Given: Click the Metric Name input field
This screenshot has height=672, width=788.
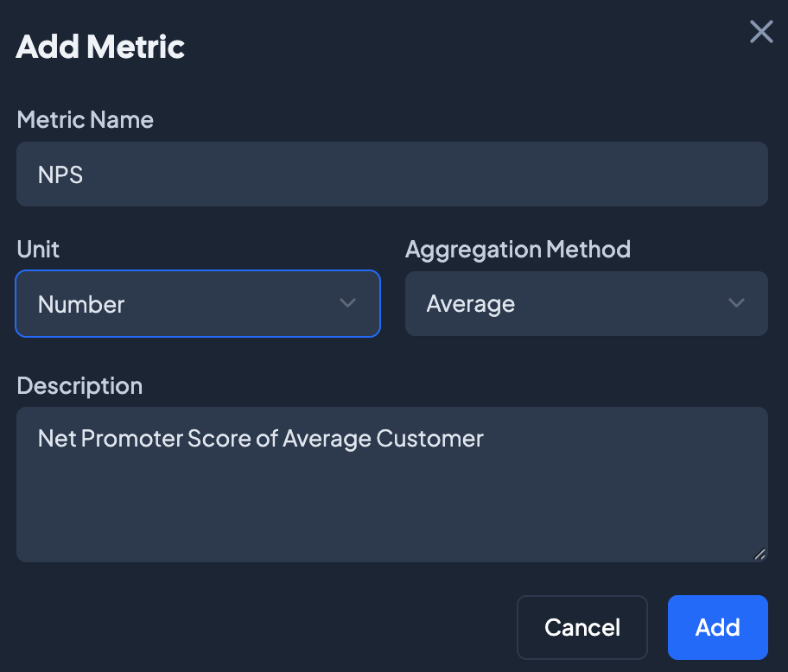Looking at the screenshot, I should point(391,174).
